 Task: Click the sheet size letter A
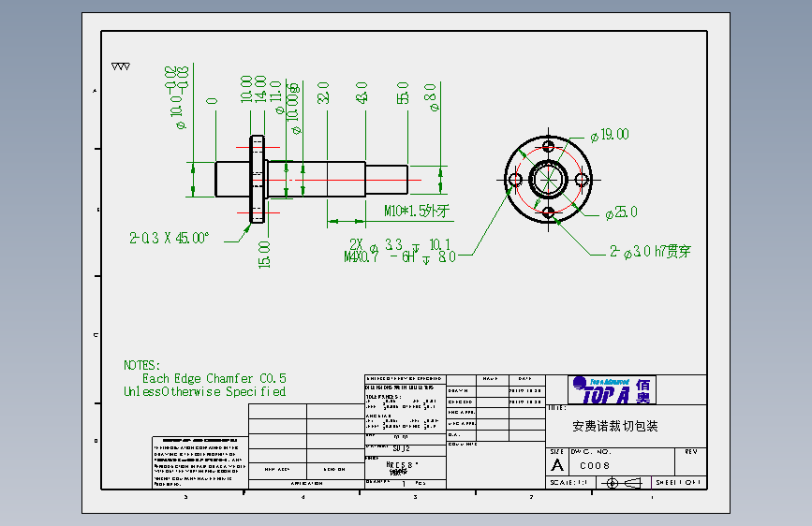[x=557, y=465]
